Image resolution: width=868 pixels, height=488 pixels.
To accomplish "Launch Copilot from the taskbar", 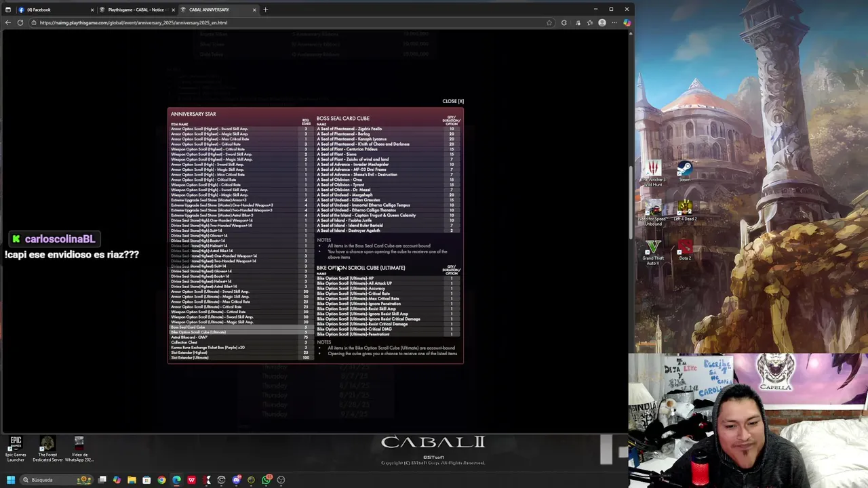I will coord(117,480).
